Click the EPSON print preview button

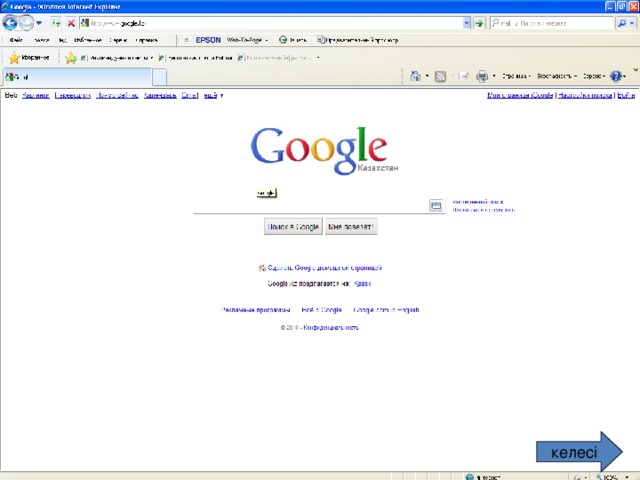[x=358, y=40]
